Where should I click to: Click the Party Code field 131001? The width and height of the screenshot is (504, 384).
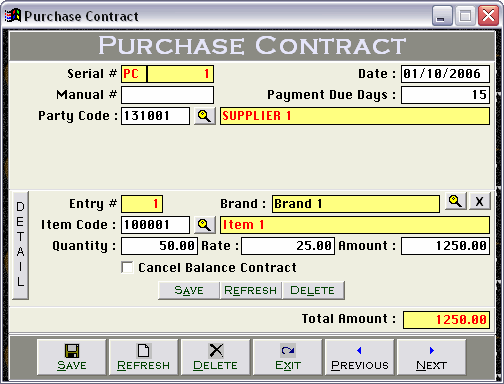(x=155, y=116)
